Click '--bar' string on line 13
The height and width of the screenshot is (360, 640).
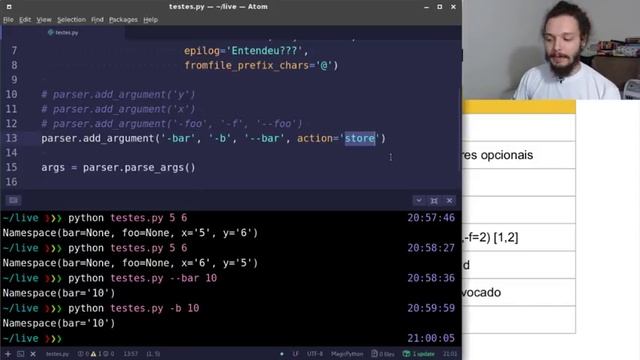pos(264,138)
